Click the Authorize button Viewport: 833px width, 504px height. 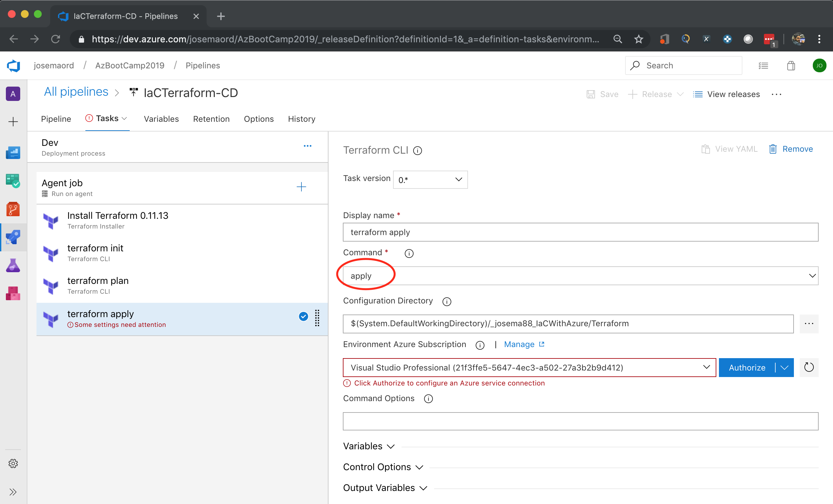747,368
